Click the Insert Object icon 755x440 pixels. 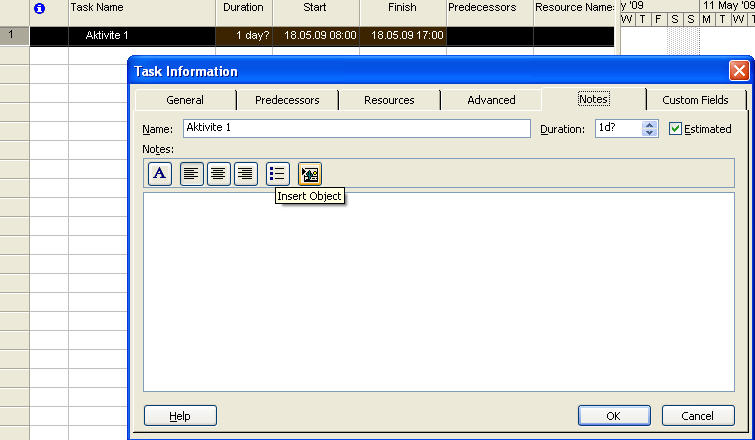(310, 174)
